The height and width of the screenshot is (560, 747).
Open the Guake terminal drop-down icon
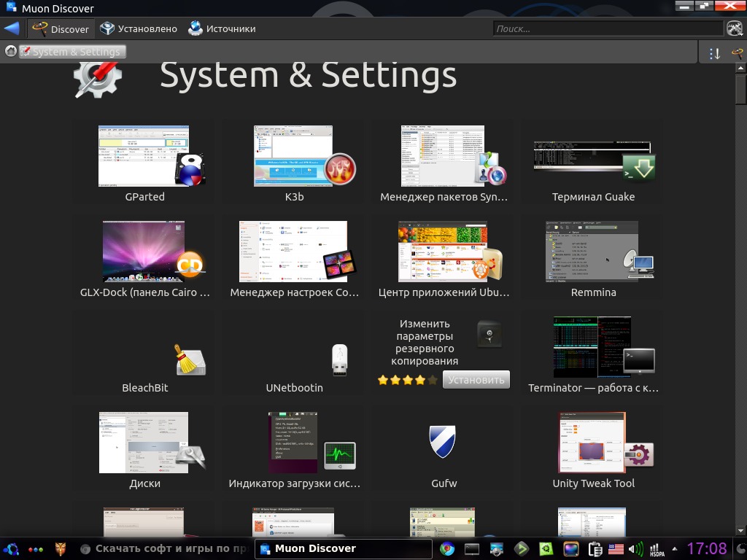[x=639, y=168]
